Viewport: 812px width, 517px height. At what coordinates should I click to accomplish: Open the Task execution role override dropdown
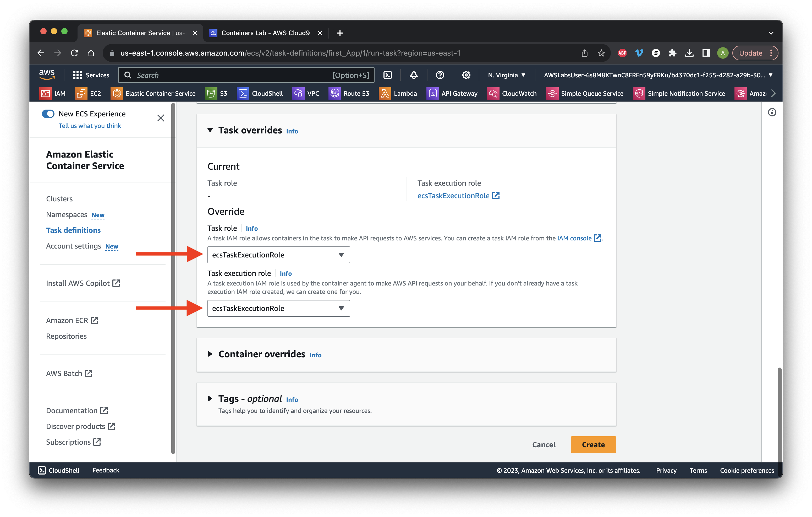(x=278, y=308)
